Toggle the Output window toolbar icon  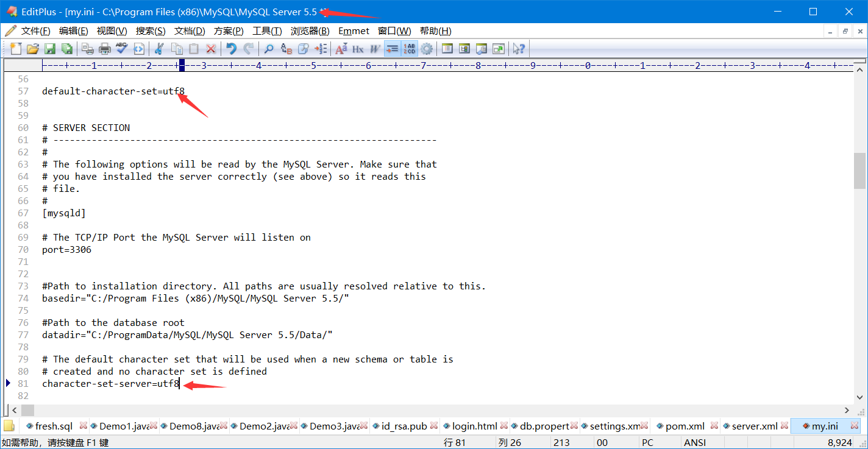tap(482, 49)
